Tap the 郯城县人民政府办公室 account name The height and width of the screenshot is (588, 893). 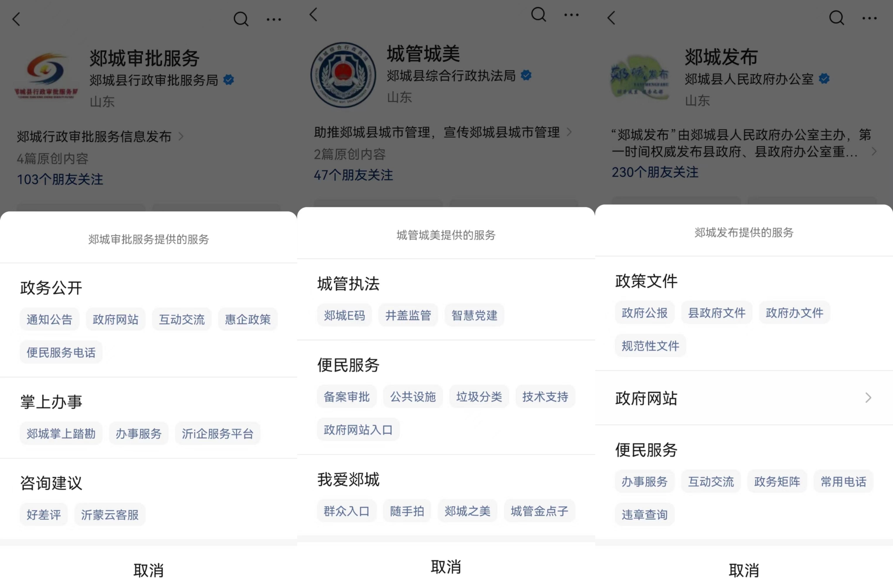(x=749, y=79)
